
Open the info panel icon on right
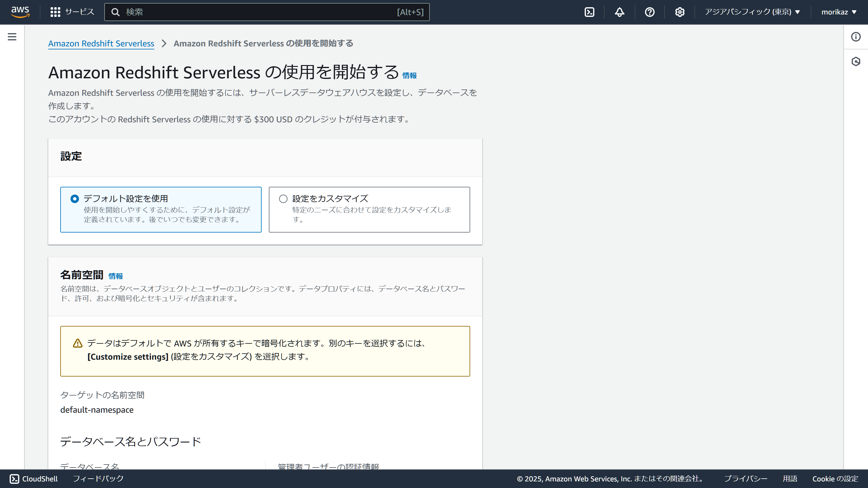[x=856, y=37]
